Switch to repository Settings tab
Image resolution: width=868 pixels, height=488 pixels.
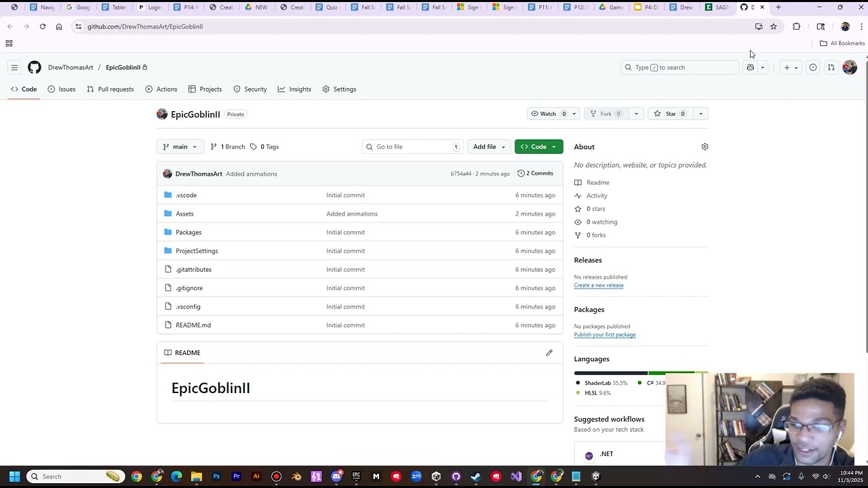click(x=339, y=89)
